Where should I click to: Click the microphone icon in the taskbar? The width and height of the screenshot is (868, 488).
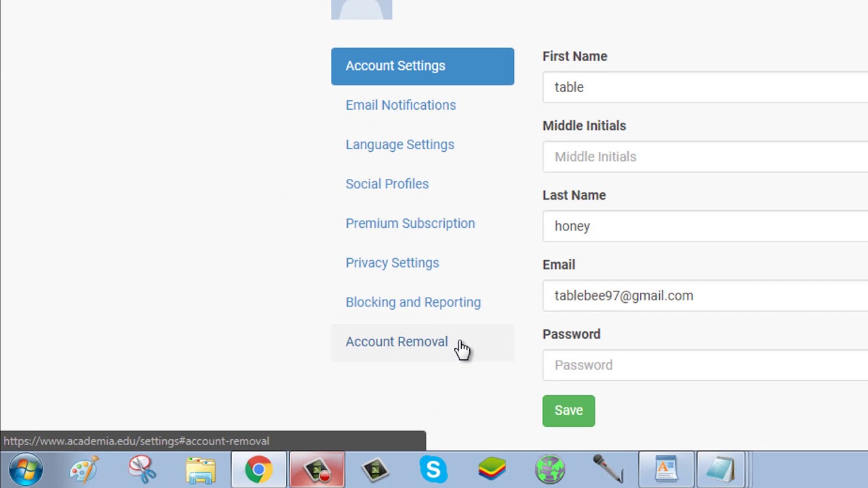click(608, 469)
